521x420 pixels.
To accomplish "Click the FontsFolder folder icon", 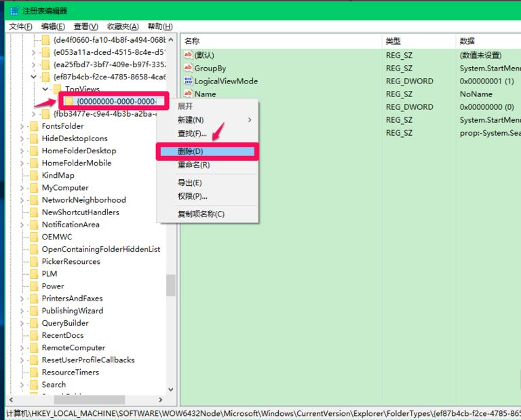I will click(x=33, y=126).
